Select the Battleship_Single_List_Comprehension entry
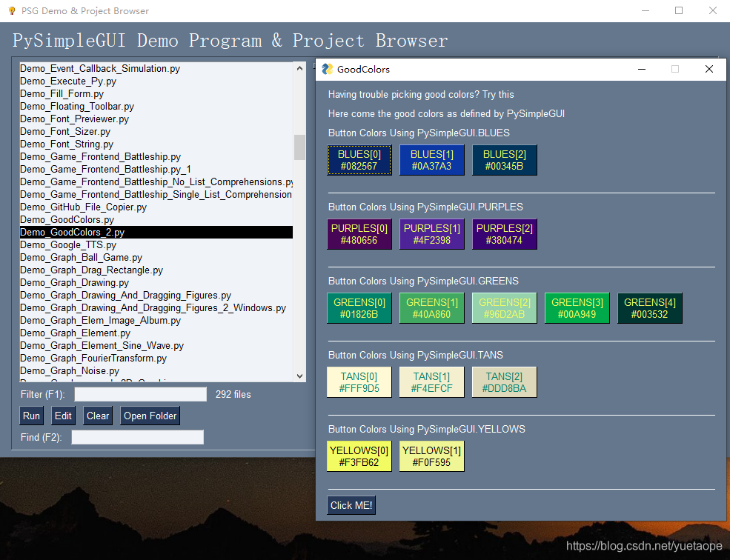This screenshot has height=560, width=730. pyautogui.click(x=156, y=194)
